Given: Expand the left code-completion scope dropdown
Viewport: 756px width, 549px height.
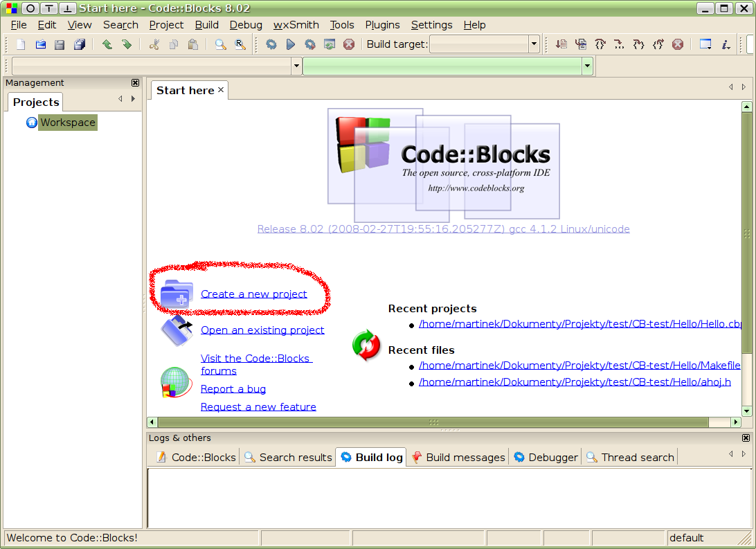Looking at the screenshot, I should (296, 66).
